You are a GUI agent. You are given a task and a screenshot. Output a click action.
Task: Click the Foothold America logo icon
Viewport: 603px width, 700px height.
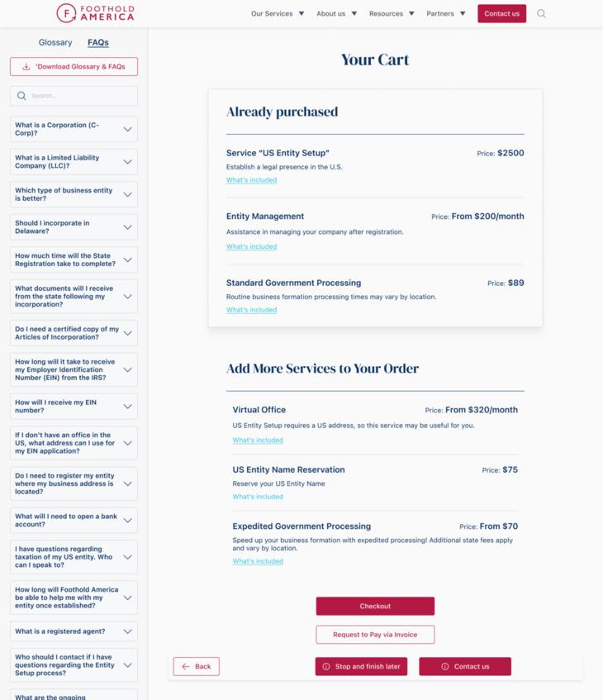(x=65, y=13)
